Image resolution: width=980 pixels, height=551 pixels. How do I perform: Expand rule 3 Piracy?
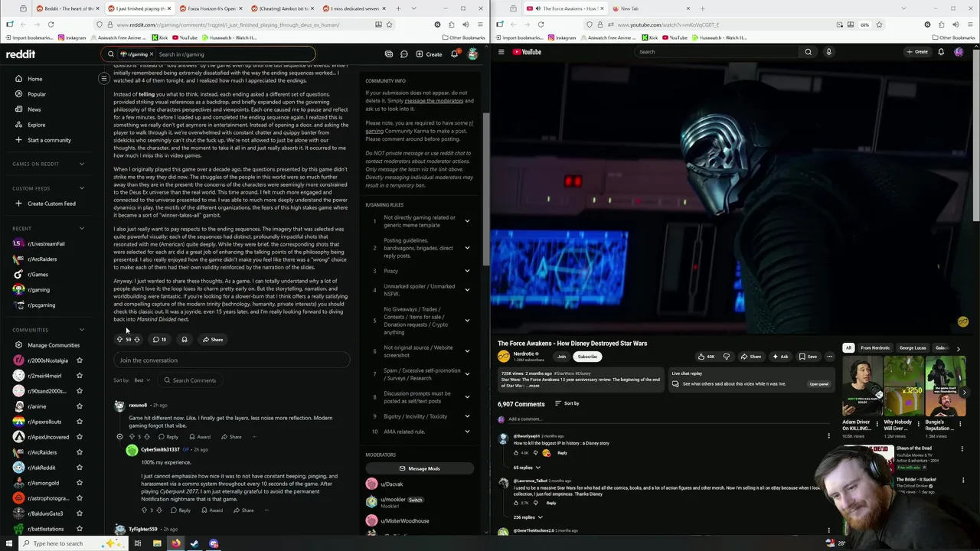pyautogui.click(x=467, y=271)
